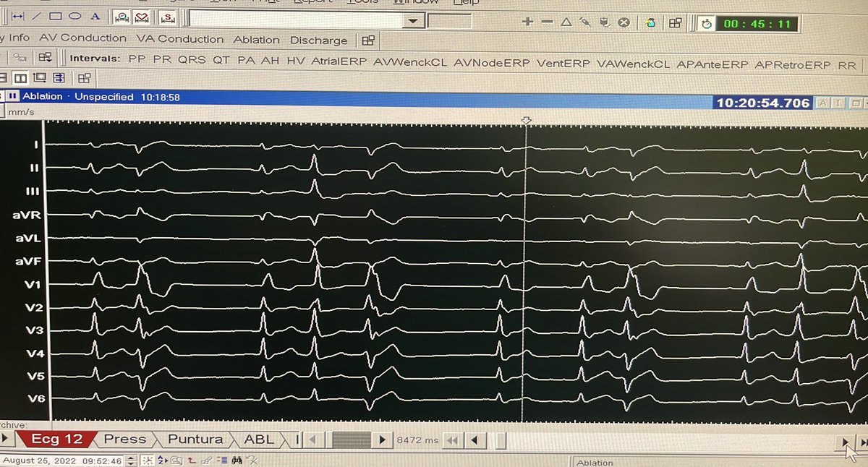Click the overlapping windows view icon
Image resolution: width=868 pixels, height=467 pixels.
point(40,78)
